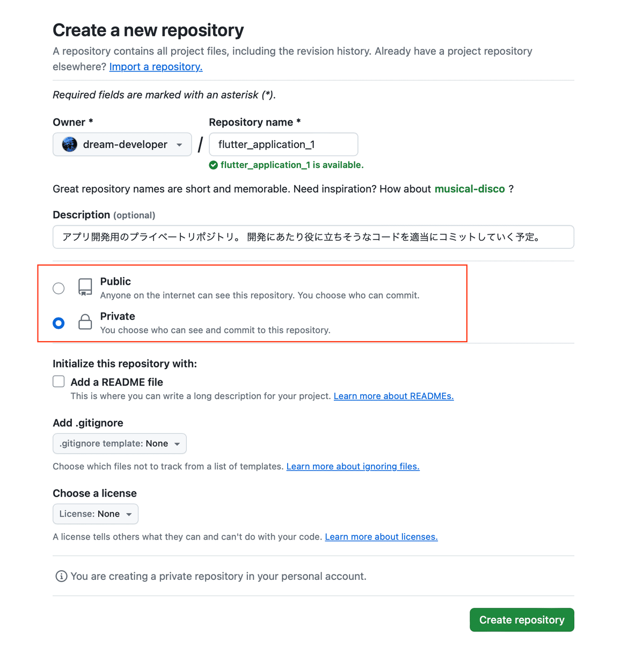Click the info circle icon near the private repository notice
Screen dimensions: 644x656
point(61,576)
